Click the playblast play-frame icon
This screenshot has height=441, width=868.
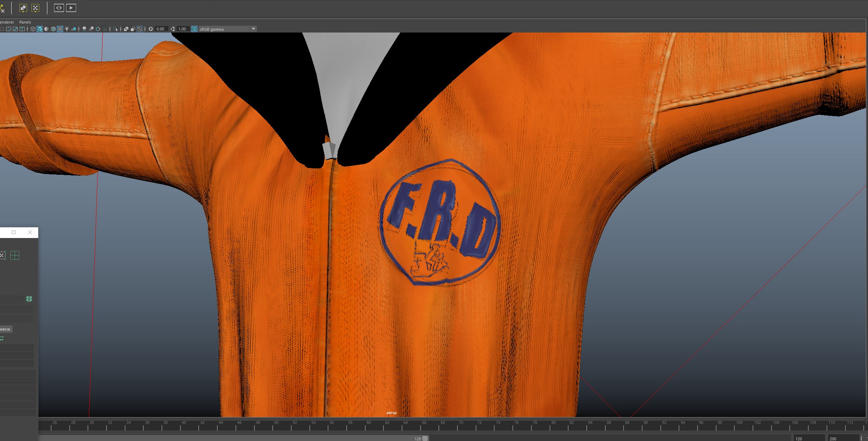point(71,8)
